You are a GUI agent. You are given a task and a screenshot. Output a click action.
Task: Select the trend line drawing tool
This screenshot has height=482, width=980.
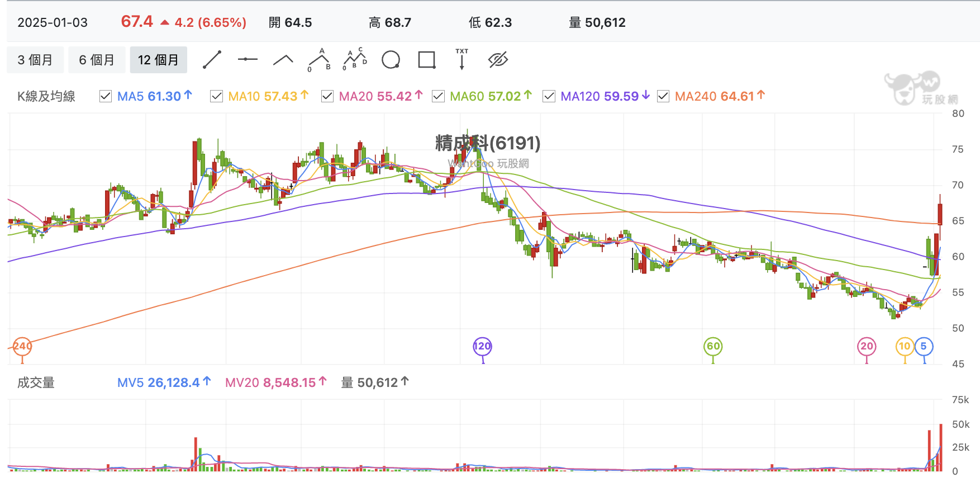[212, 60]
